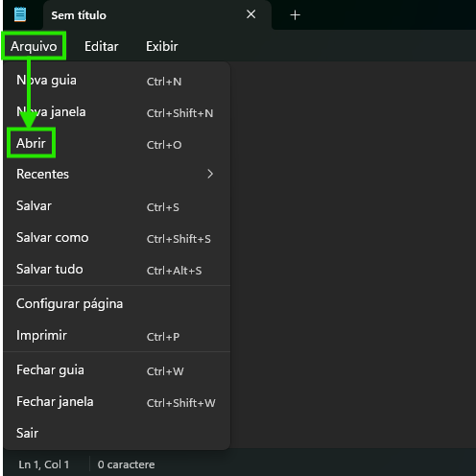Select Salvar como option
This screenshot has width=476, height=476.
click(x=117, y=238)
